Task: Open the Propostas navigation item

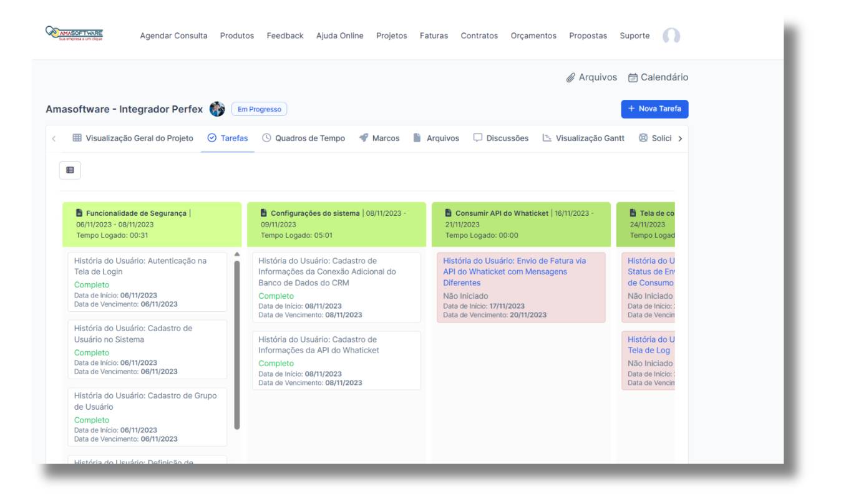Action: 588,36
